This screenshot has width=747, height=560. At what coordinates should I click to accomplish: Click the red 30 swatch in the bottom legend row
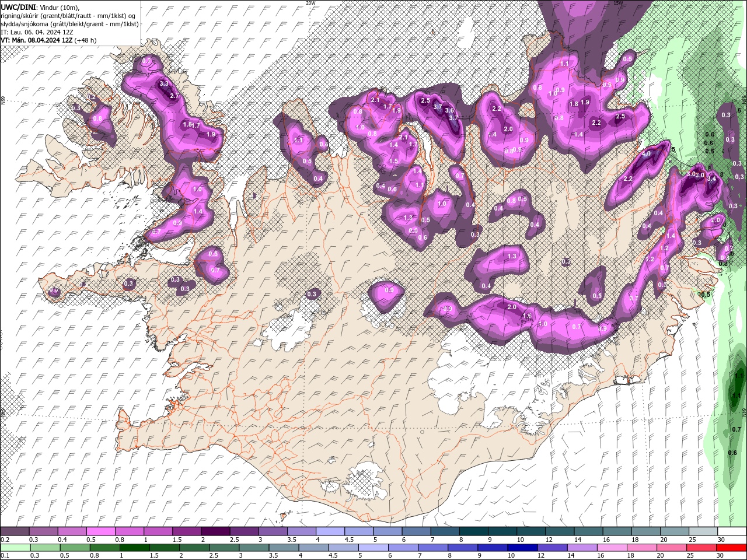pos(731,548)
